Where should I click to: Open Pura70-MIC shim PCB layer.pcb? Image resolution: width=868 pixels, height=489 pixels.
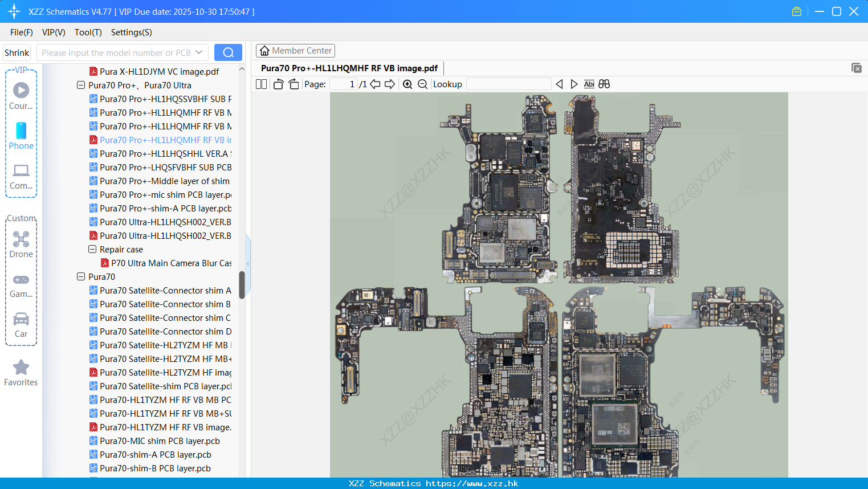154,441
